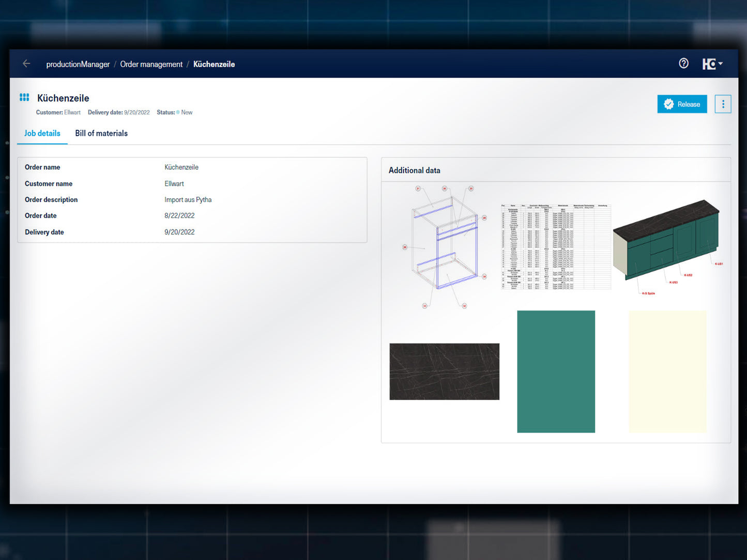Select the teal green color swatch
Screen dimensions: 747x560
[x=556, y=371]
